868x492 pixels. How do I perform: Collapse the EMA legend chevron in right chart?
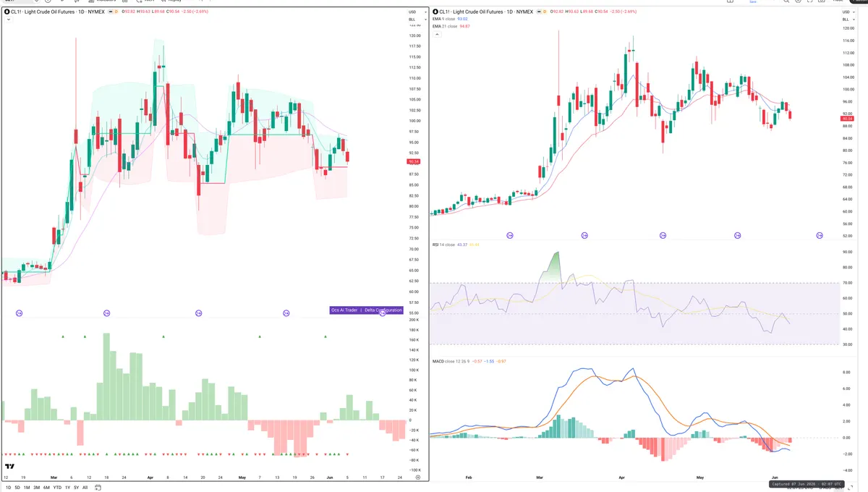click(436, 33)
